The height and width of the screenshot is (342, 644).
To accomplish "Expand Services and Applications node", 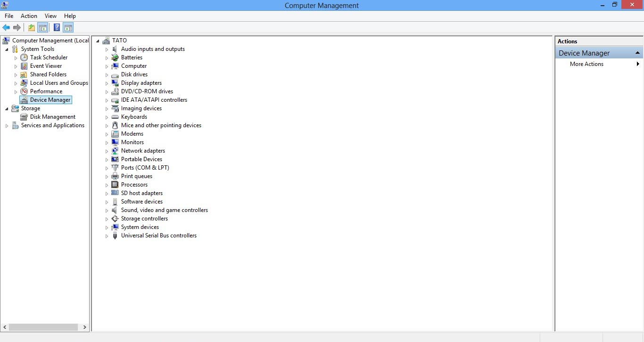I will [7, 126].
